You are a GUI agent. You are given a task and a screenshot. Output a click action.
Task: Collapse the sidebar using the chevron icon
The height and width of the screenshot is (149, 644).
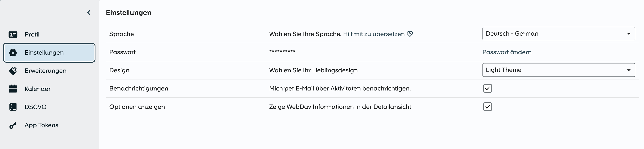click(88, 12)
